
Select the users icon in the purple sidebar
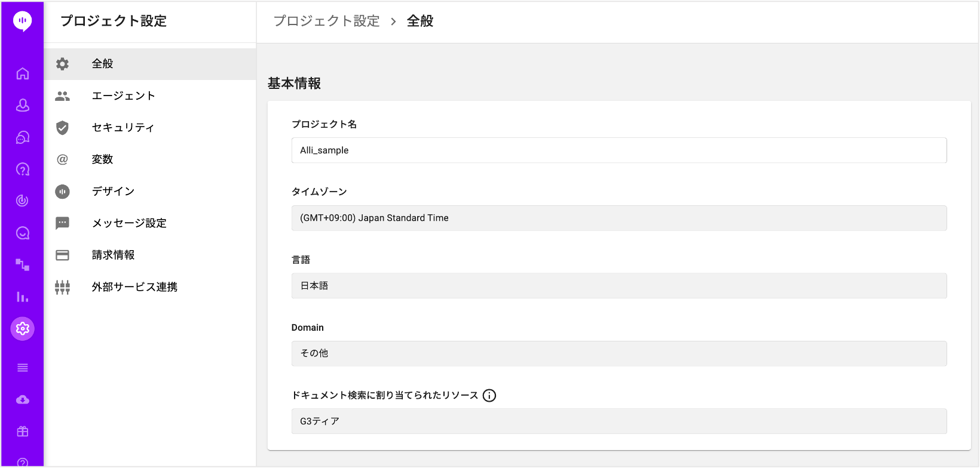click(x=22, y=105)
